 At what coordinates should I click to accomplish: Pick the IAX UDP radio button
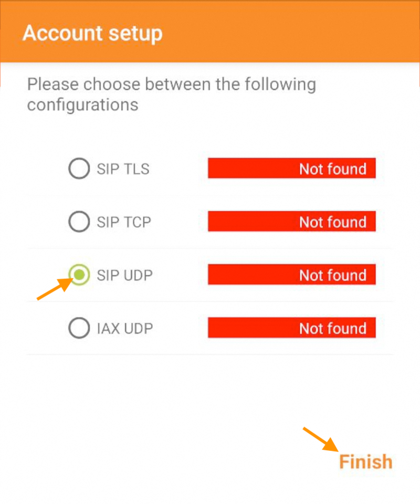79,329
